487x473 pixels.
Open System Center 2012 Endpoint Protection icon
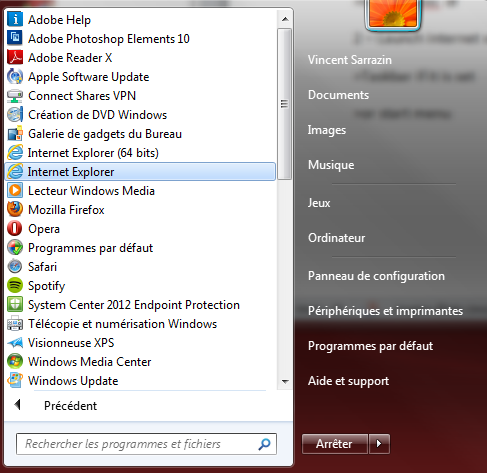[x=15, y=304]
